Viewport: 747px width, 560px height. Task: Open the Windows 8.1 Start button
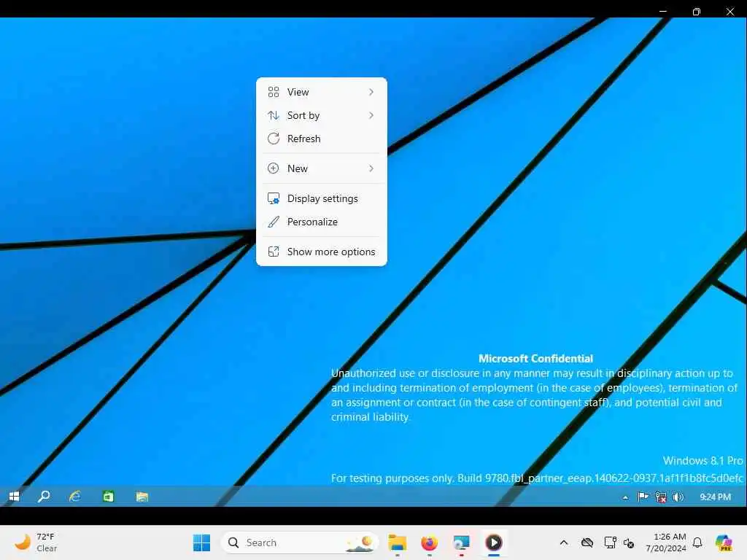click(x=15, y=497)
